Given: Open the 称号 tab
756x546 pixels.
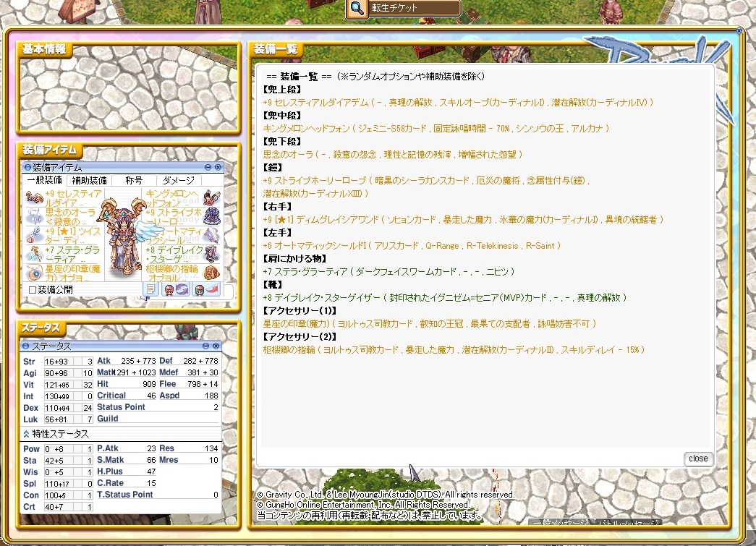Looking at the screenshot, I should coord(134,180).
